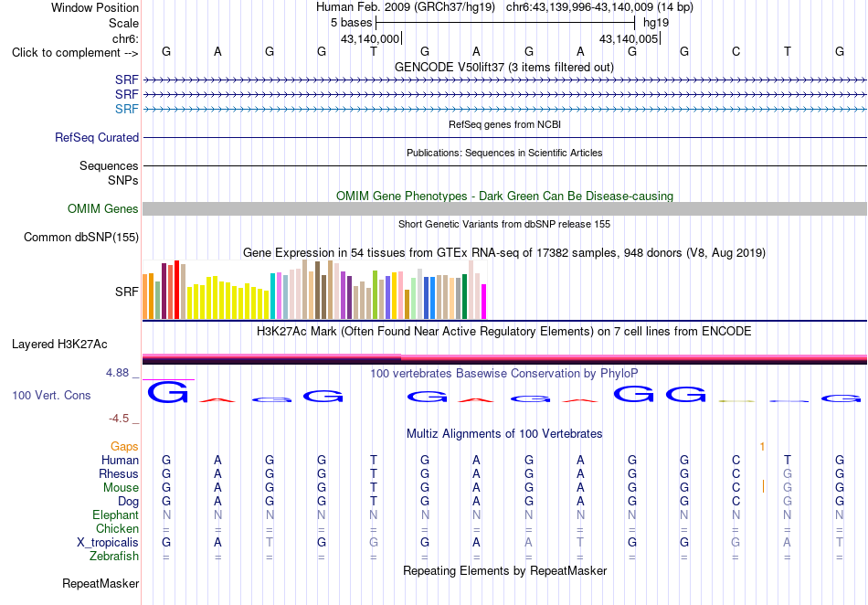Click the Gaps row label
Screen dimensions: 868x605
pos(124,447)
